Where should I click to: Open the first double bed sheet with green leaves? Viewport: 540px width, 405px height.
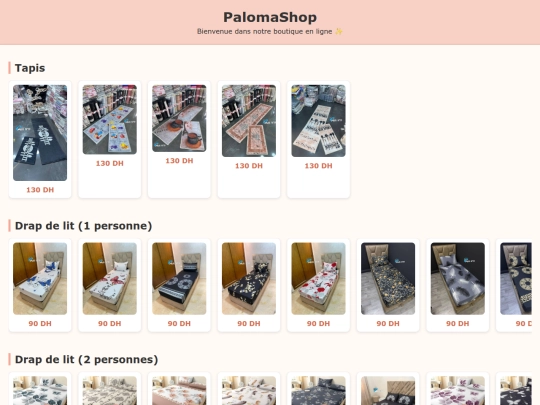40,391
